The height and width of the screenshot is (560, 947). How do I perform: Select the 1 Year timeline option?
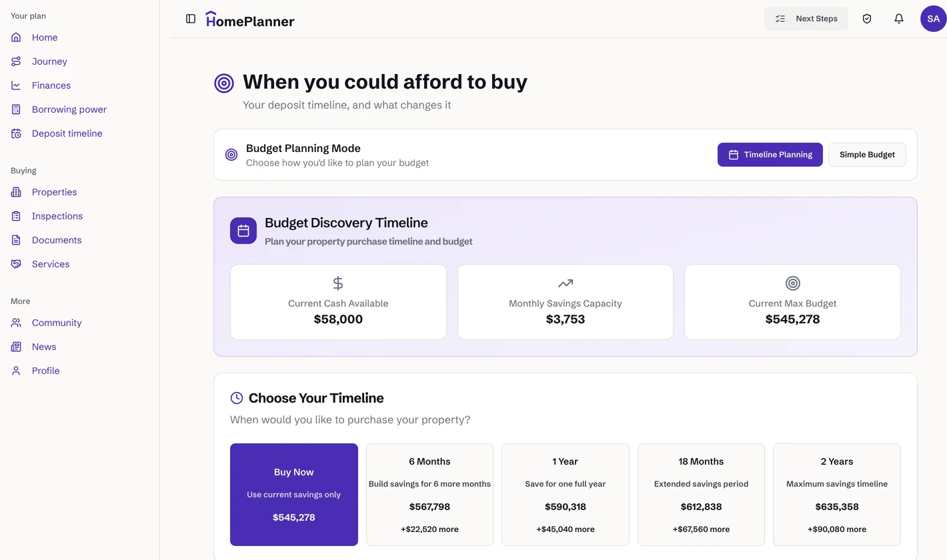[566, 495]
